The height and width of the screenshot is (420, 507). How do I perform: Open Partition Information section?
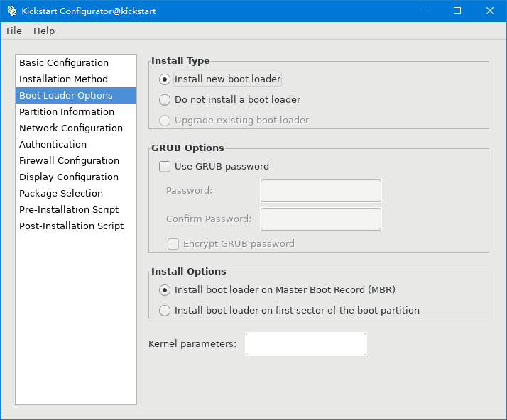point(76,112)
